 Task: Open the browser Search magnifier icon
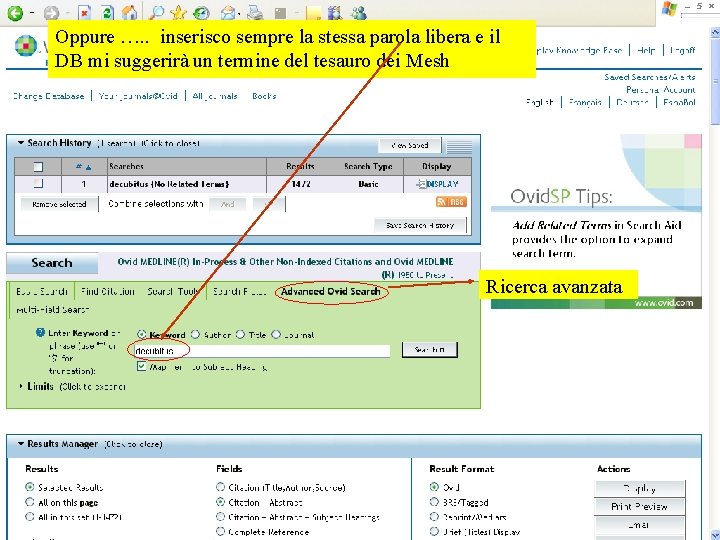pos(156,13)
